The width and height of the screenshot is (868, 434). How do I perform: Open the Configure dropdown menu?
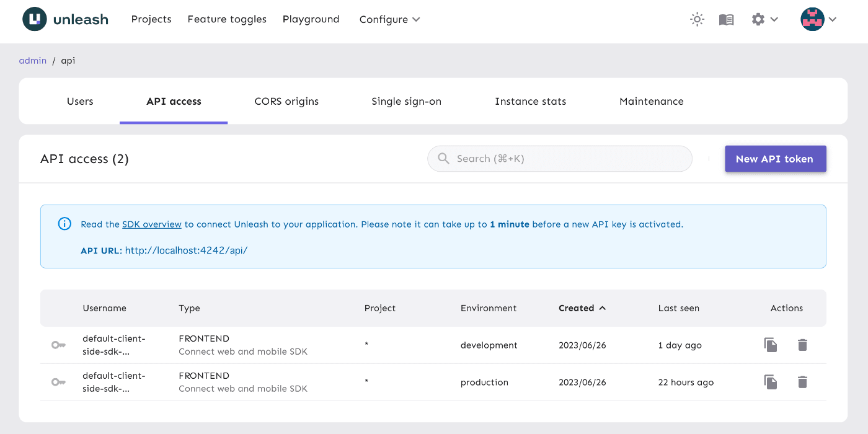pyautogui.click(x=389, y=19)
